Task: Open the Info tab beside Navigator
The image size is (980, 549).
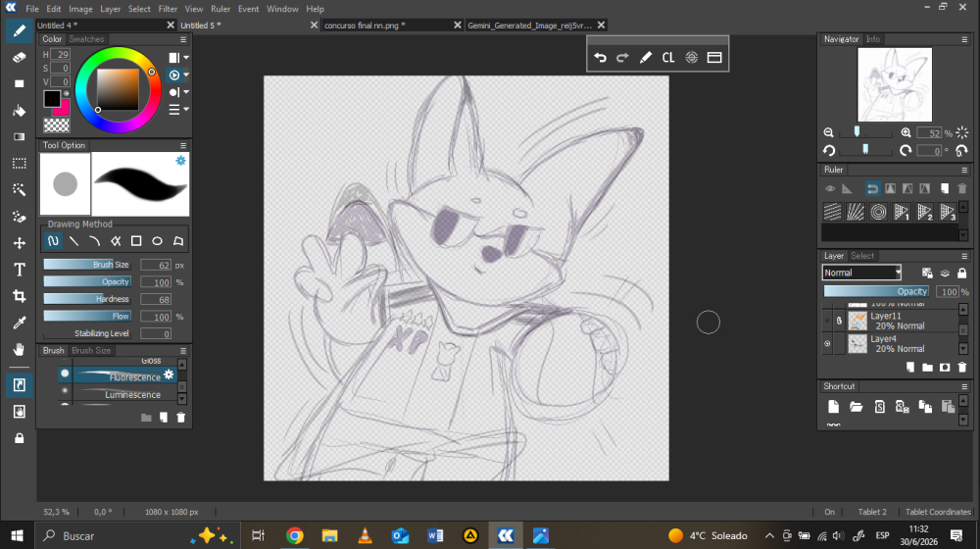Action: (x=873, y=39)
